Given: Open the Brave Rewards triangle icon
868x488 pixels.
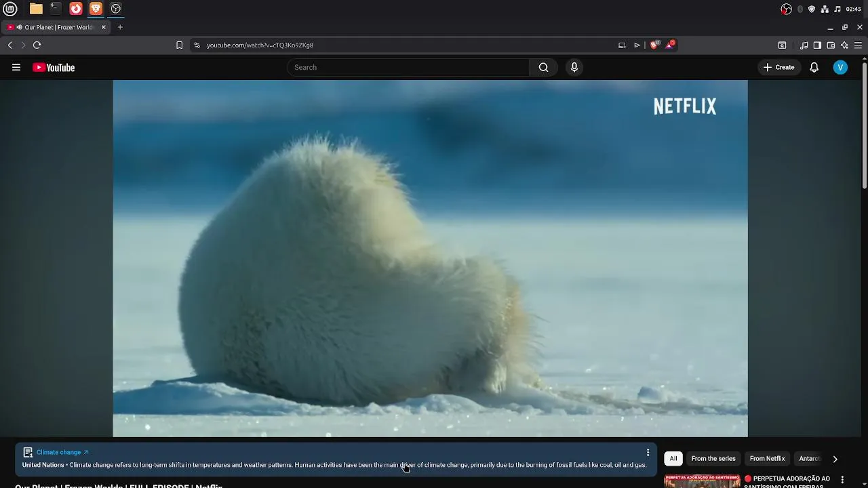Looking at the screenshot, I should point(670,45).
